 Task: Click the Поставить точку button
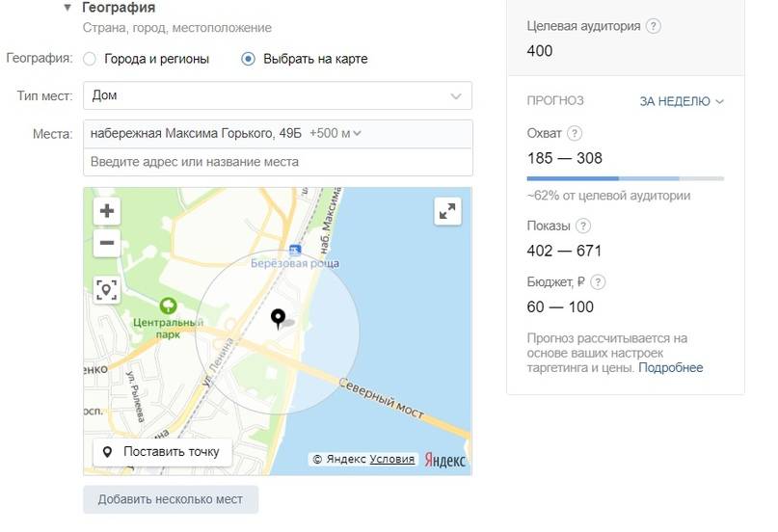point(162,452)
